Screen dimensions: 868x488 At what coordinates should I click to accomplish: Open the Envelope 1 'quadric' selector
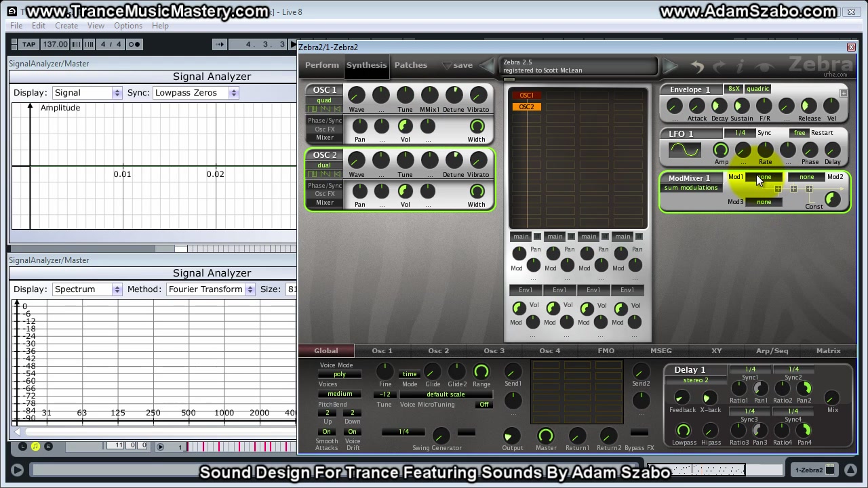(x=757, y=89)
